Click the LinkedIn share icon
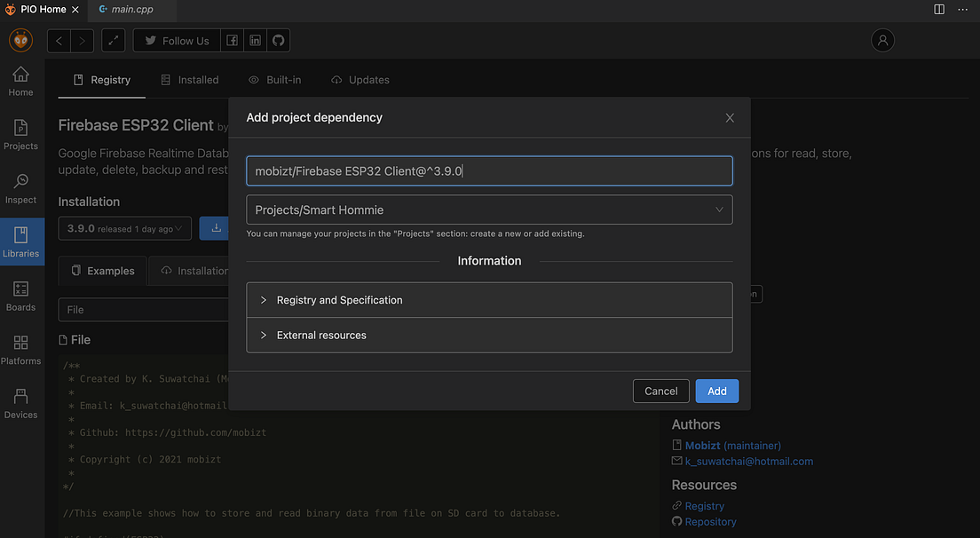This screenshot has height=538, width=980. coord(255,40)
